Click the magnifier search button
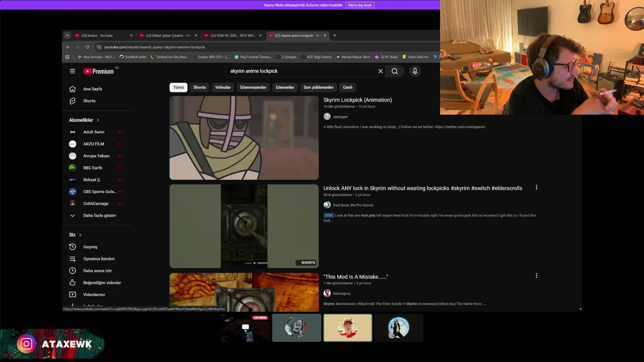The image size is (644, 362). (x=394, y=71)
